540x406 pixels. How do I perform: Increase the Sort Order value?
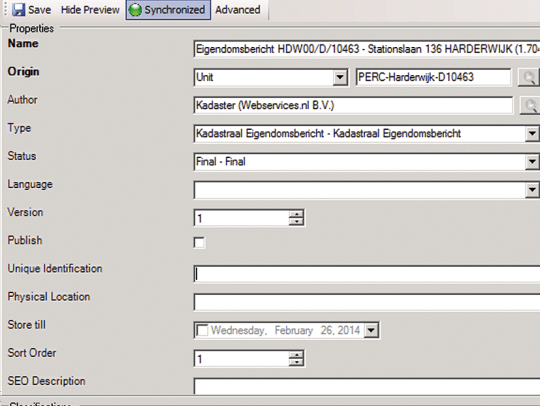296,355
